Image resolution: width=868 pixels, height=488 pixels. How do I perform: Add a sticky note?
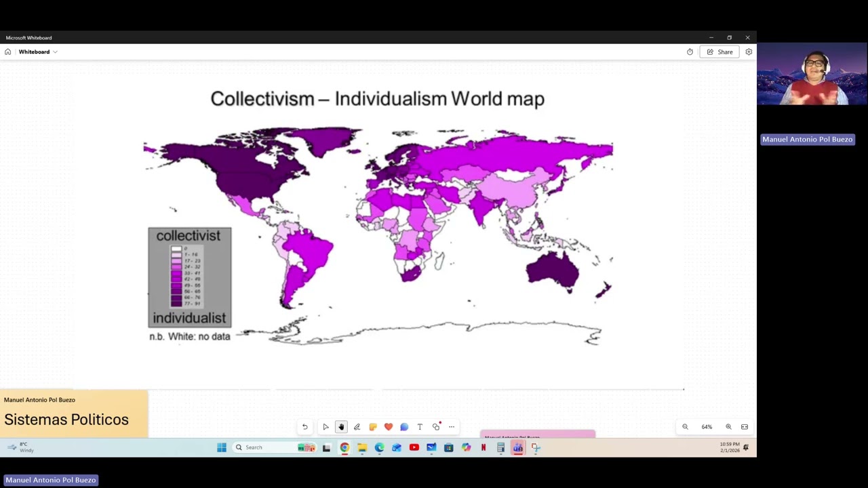[x=372, y=427]
